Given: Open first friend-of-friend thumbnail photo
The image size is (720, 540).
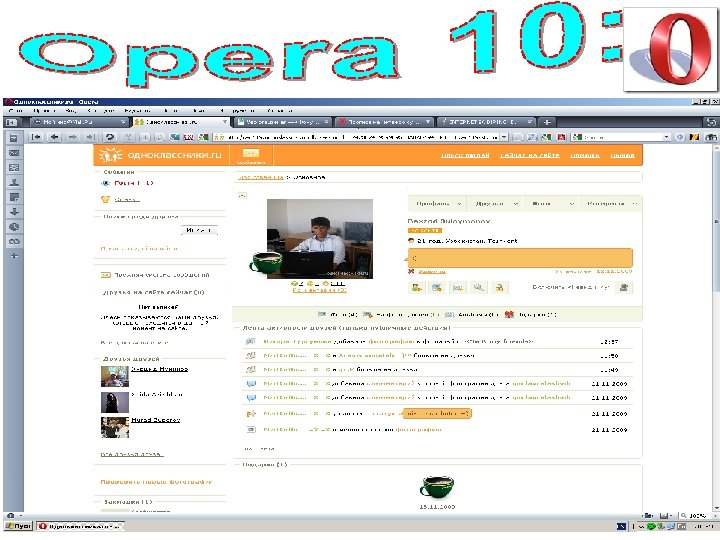Looking at the screenshot, I should click(x=114, y=376).
